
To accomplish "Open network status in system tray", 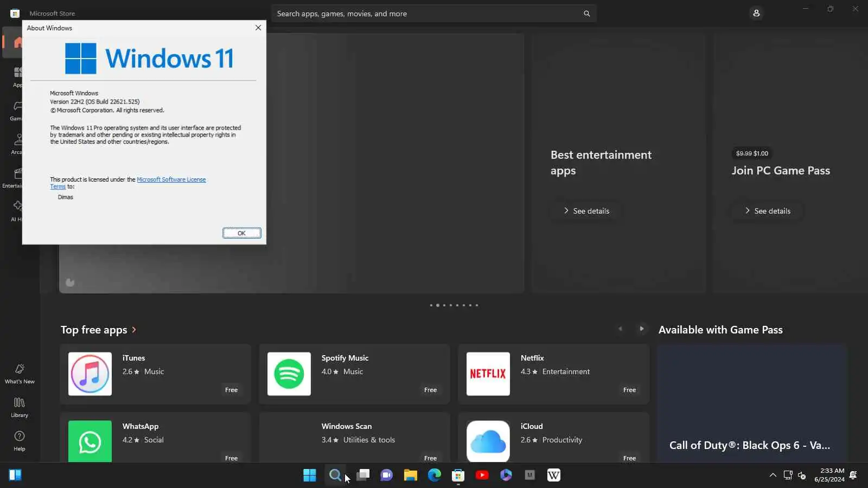I will [788, 475].
